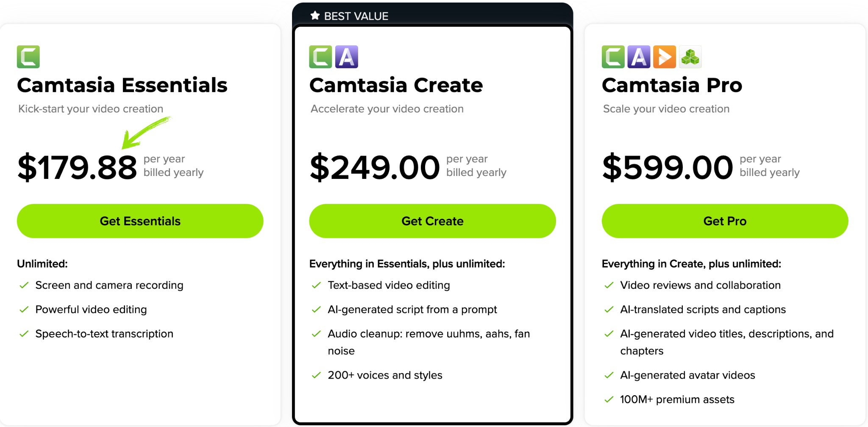Click the Camtasia icon in Create card
The width and height of the screenshot is (868, 427).
(x=320, y=57)
